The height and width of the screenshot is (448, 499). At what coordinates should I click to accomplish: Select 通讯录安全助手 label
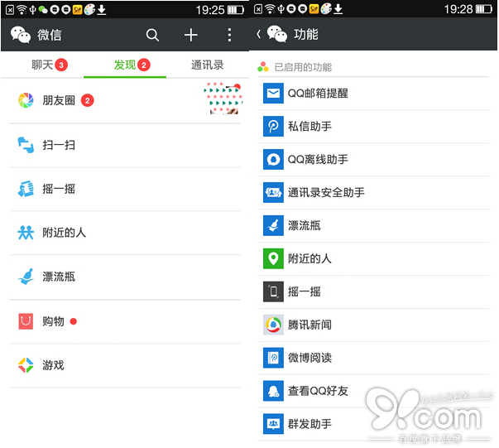[x=326, y=192]
